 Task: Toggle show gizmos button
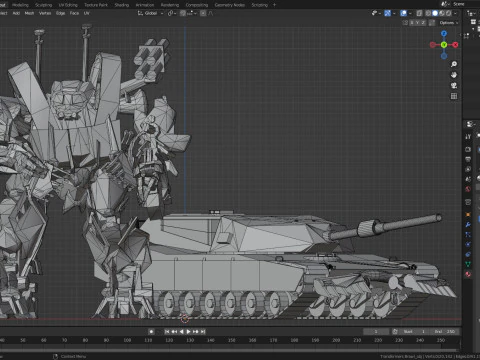point(387,13)
